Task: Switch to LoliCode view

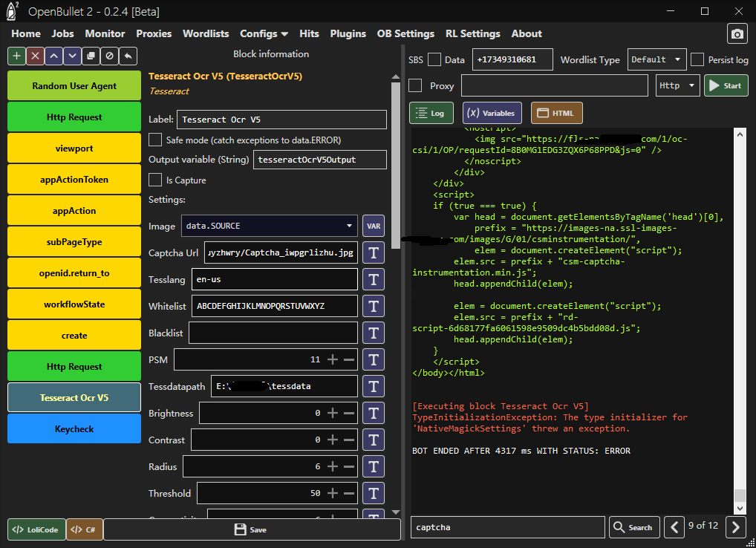Action: [36, 529]
